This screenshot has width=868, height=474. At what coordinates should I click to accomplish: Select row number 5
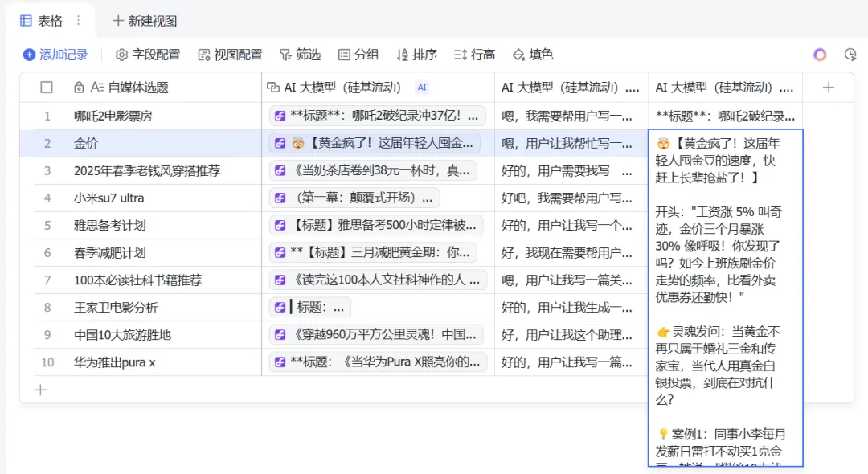coord(47,226)
